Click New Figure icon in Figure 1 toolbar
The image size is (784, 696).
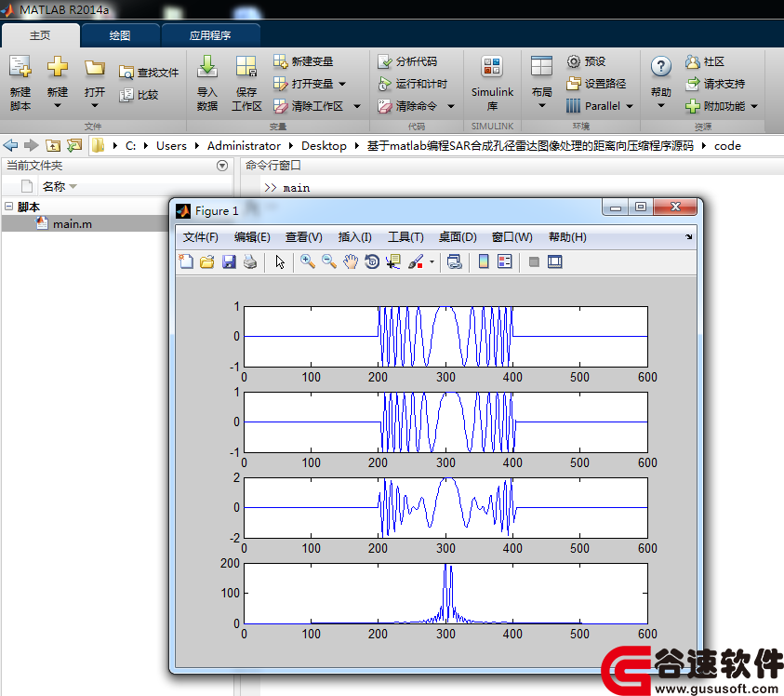tap(186, 261)
